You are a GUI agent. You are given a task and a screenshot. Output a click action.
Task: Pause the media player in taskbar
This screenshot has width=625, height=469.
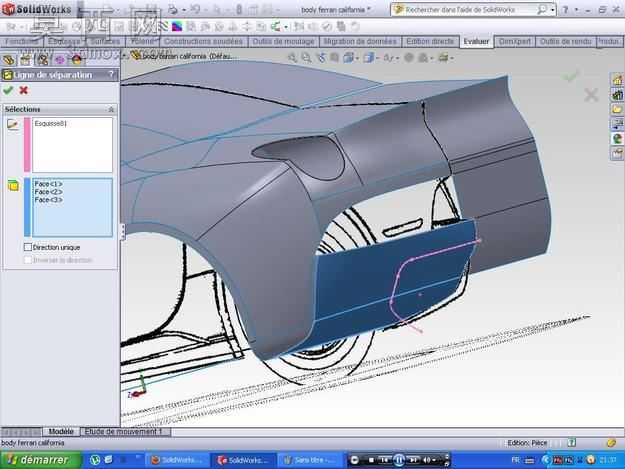coord(399,460)
